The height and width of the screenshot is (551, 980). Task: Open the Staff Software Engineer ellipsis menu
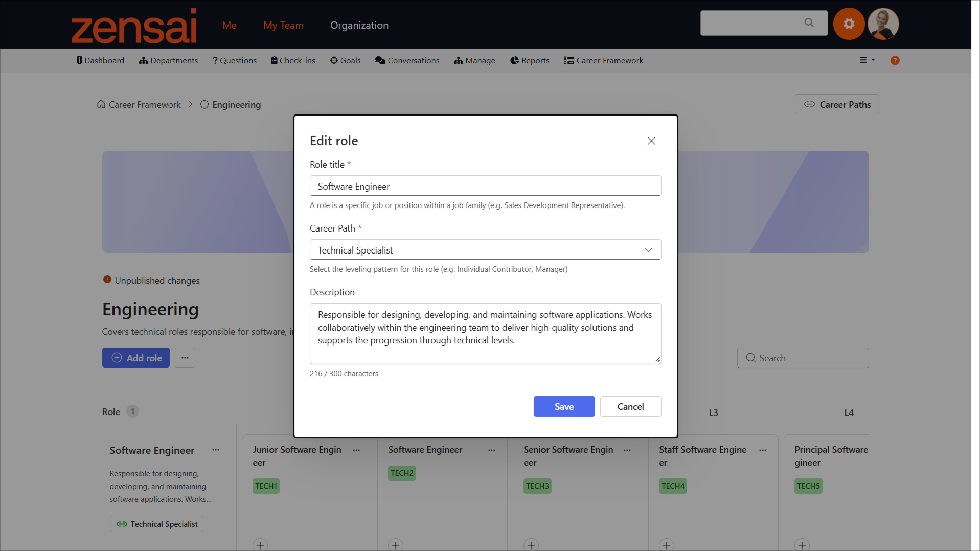[x=763, y=450]
